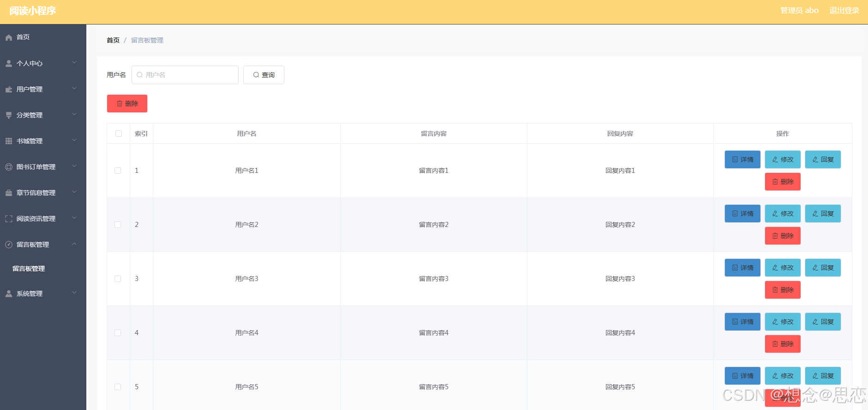Open 图书订单管理 in the sidebar
Viewport: 868px width, 410px height.
(43, 167)
